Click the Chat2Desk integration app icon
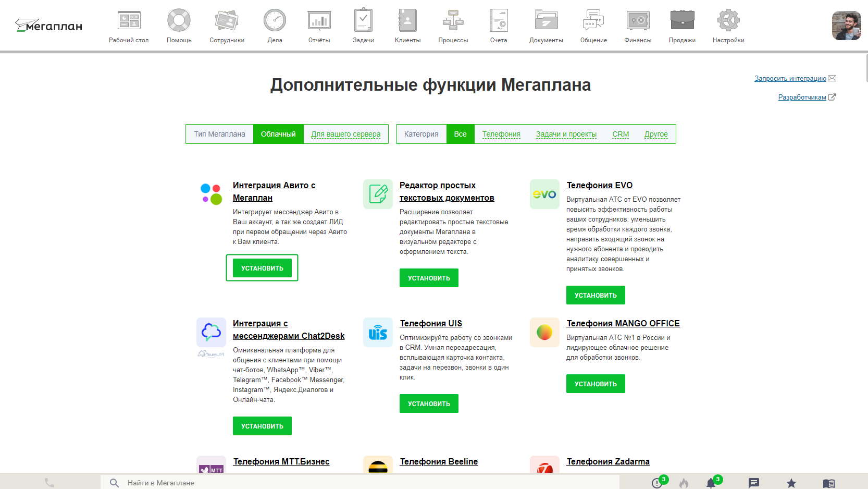The height and width of the screenshot is (489, 868). click(x=211, y=332)
